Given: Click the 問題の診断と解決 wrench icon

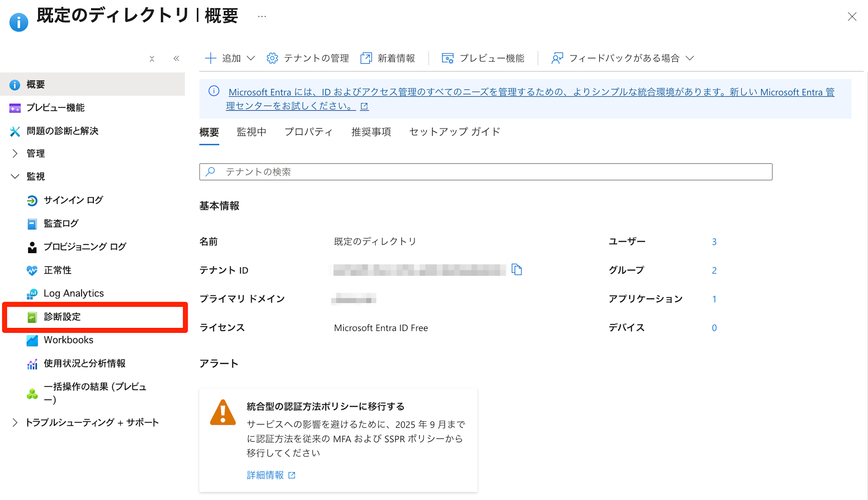Looking at the screenshot, I should pos(15,131).
